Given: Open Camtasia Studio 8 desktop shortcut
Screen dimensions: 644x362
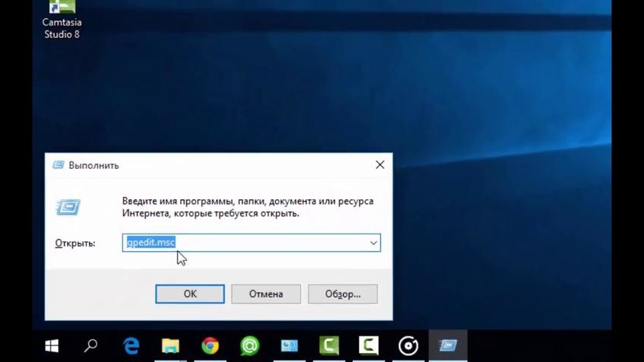Looking at the screenshot, I should coord(61,20).
